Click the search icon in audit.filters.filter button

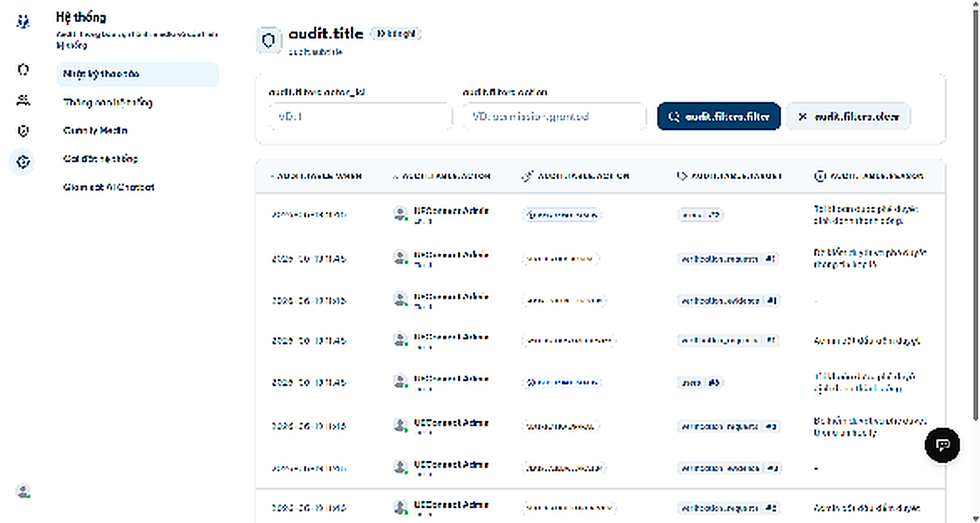pos(674,117)
